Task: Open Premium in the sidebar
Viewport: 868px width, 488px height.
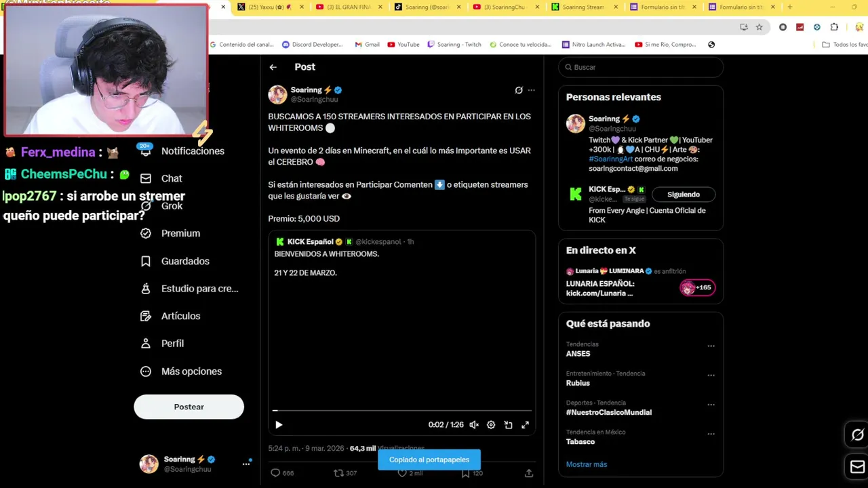Action: point(170,233)
